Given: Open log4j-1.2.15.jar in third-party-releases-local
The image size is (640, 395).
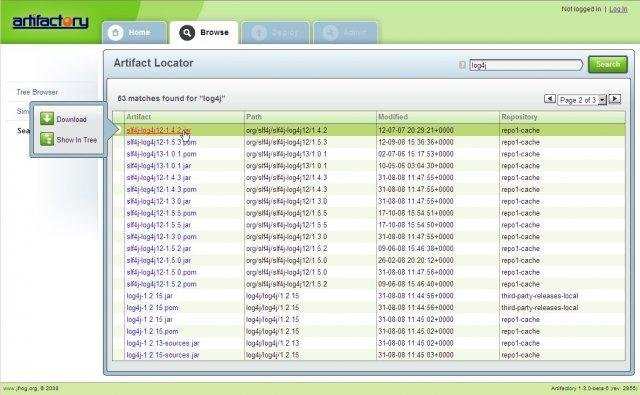Looking at the screenshot, I should 149,296.
